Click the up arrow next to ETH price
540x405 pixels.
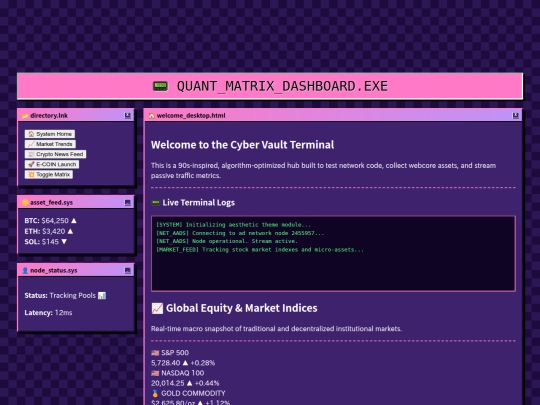[x=70, y=231]
